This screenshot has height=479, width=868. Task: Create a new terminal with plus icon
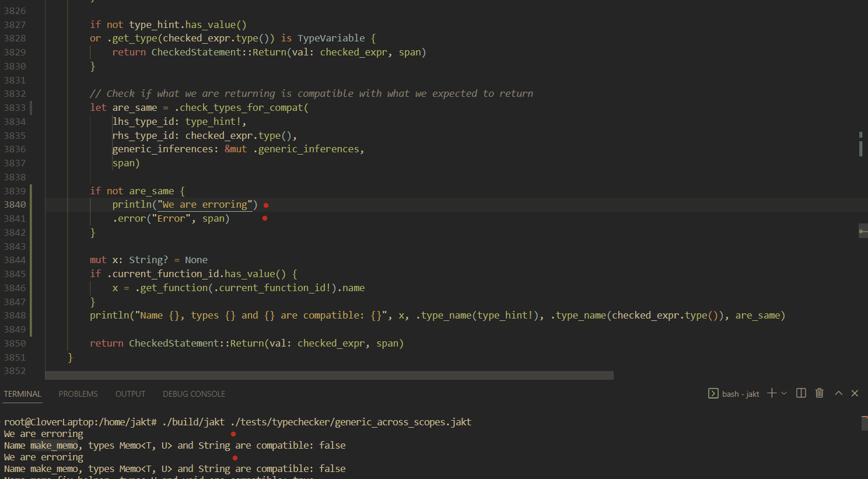(772, 393)
